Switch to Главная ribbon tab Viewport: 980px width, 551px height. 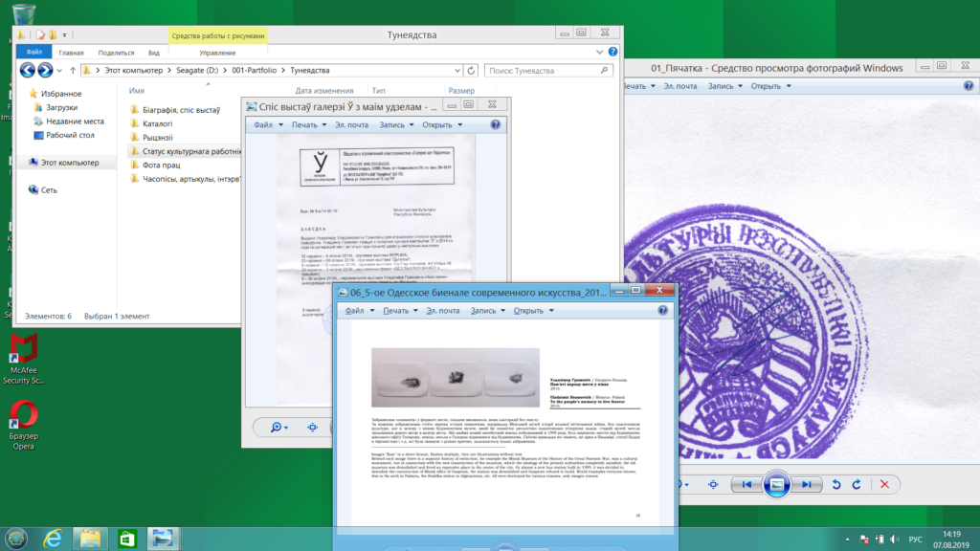point(71,53)
